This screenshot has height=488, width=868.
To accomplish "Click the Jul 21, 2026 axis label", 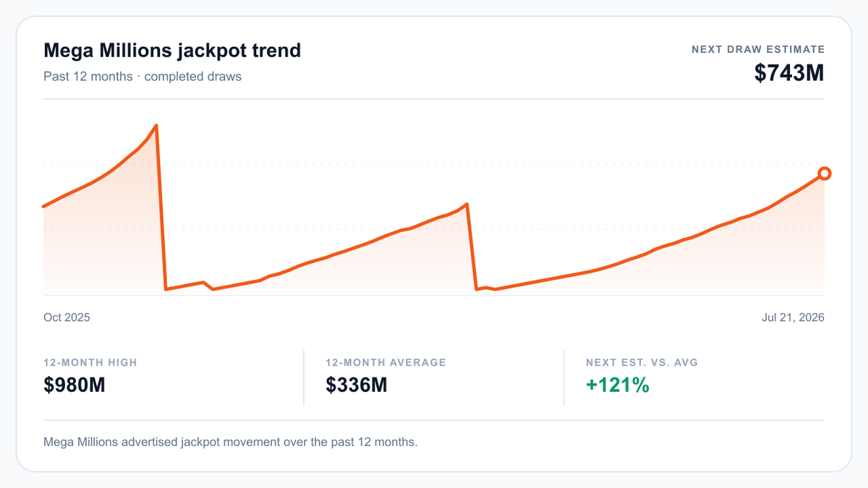I will pos(793,317).
